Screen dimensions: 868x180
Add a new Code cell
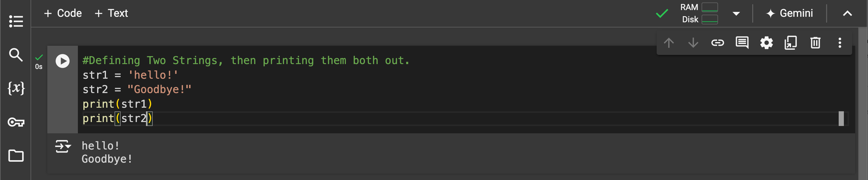(63, 13)
